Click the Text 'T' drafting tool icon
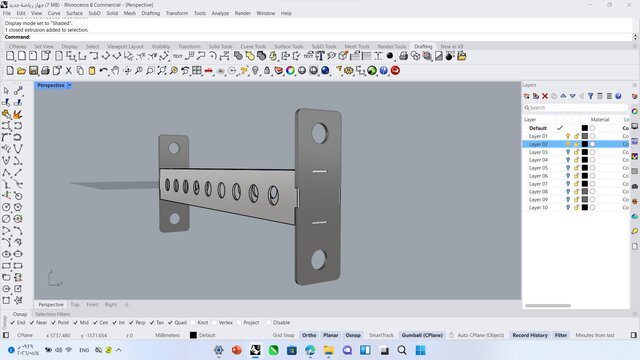The image size is (640, 360). coord(320,56)
